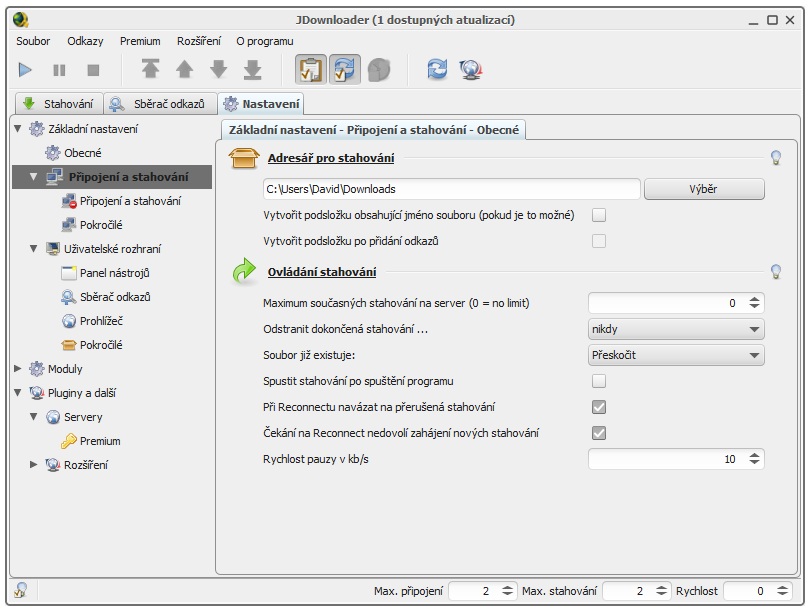This screenshot has height=613, width=812.
Task: Open the Soubor menu
Action: 33,41
